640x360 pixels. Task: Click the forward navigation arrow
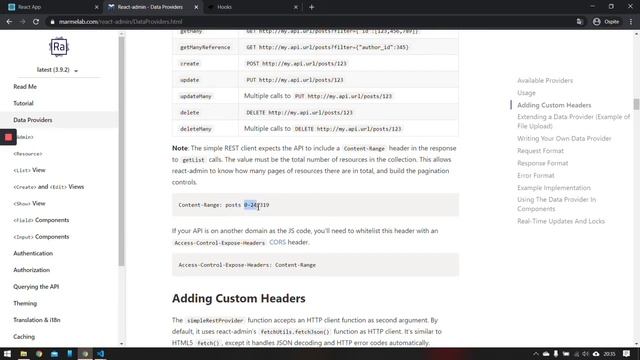coord(22,22)
